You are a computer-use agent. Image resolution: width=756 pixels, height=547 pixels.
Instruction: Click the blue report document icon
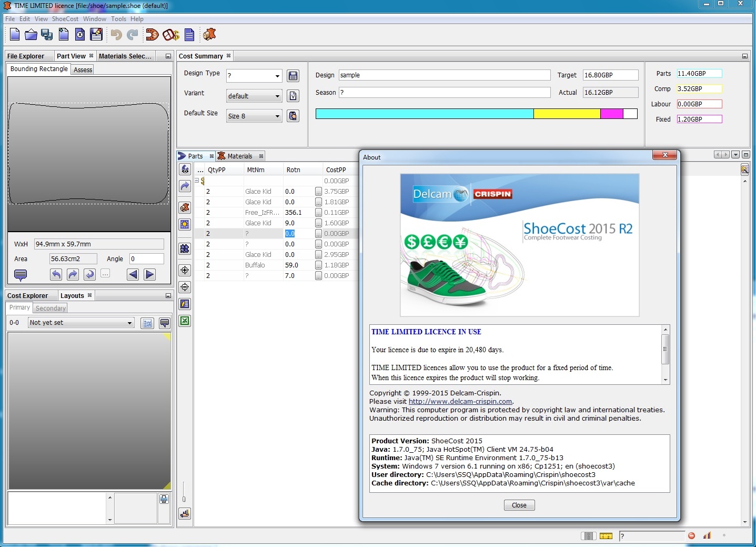[189, 35]
